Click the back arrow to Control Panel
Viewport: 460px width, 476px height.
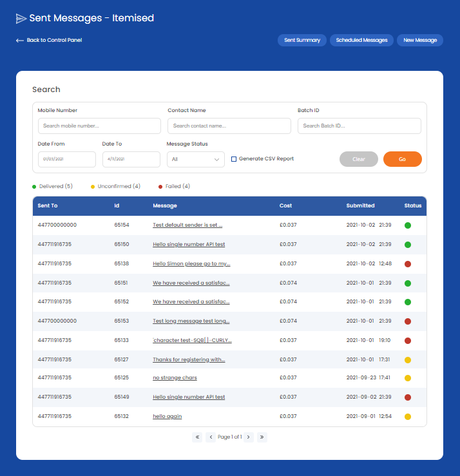point(20,41)
